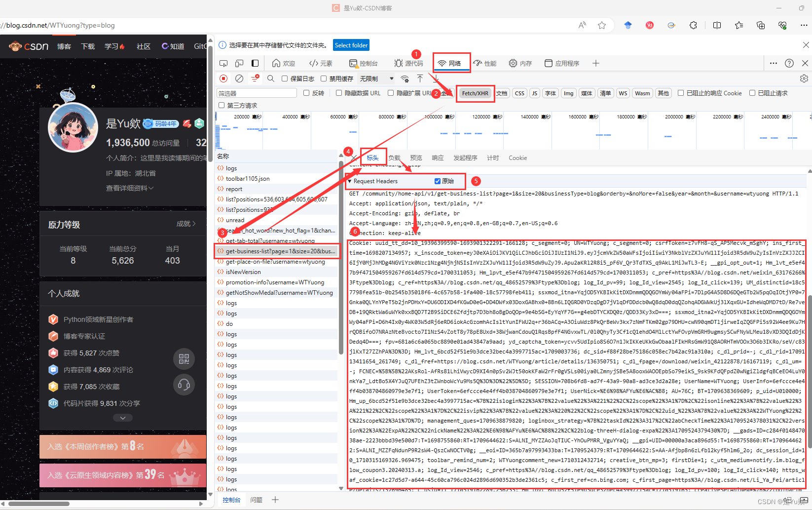Click the headset support button on CSDN page
812x510 pixels.
coord(184,385)
